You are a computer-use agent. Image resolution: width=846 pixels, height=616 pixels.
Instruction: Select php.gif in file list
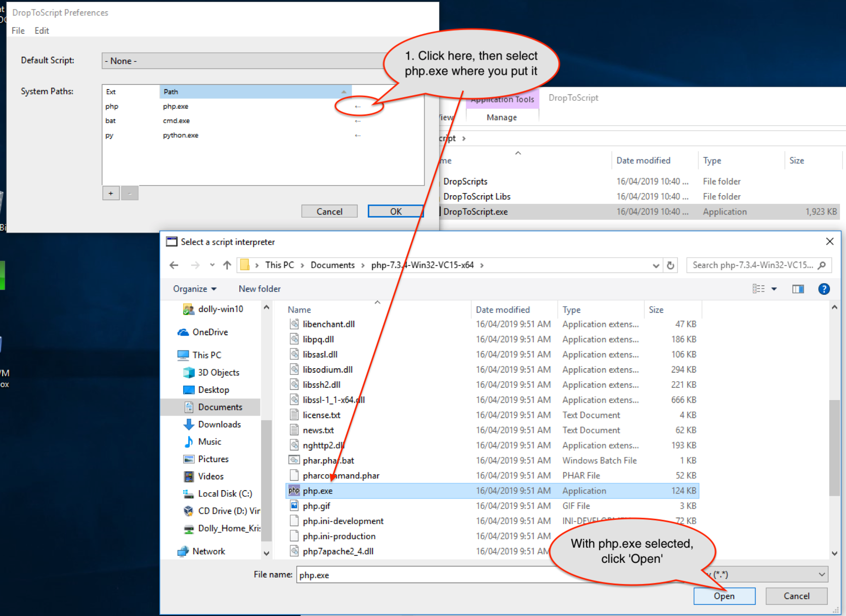point(316,506)
